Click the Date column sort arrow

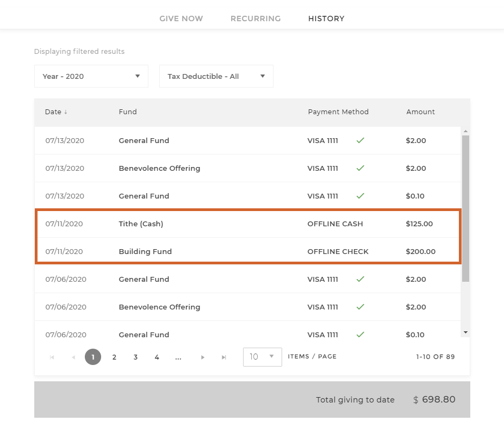[66, 112]
